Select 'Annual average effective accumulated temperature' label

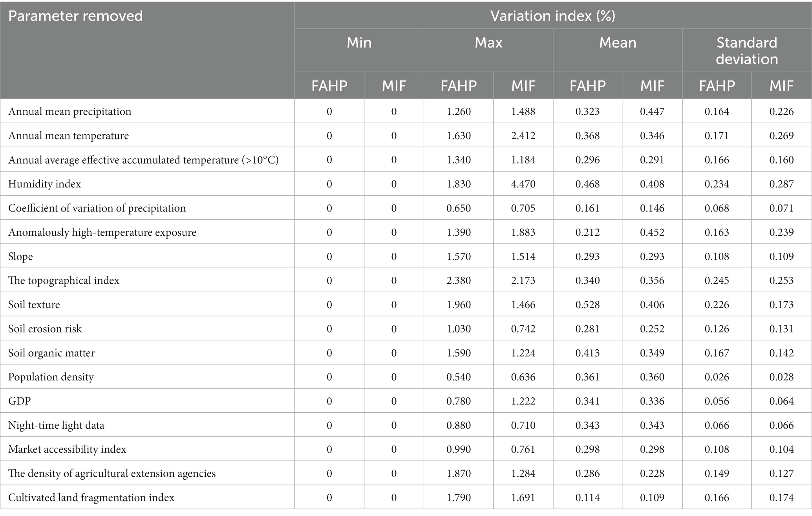point(143,160)
